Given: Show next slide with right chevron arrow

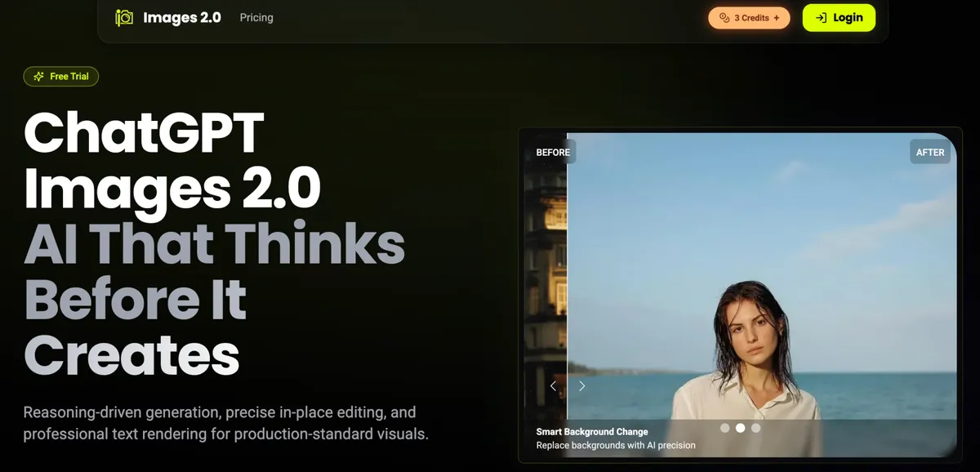Looking at the screenshot, I should [582, 386].
